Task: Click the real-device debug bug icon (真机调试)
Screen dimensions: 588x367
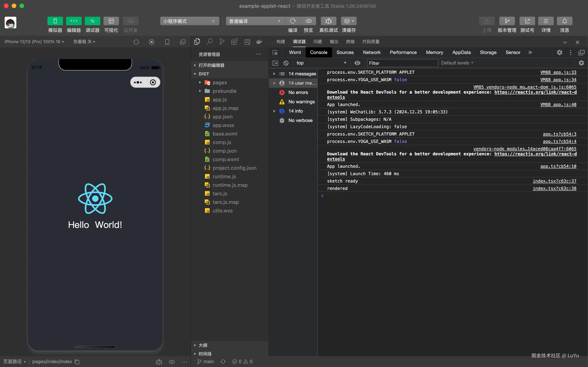Action: (328, 21)
